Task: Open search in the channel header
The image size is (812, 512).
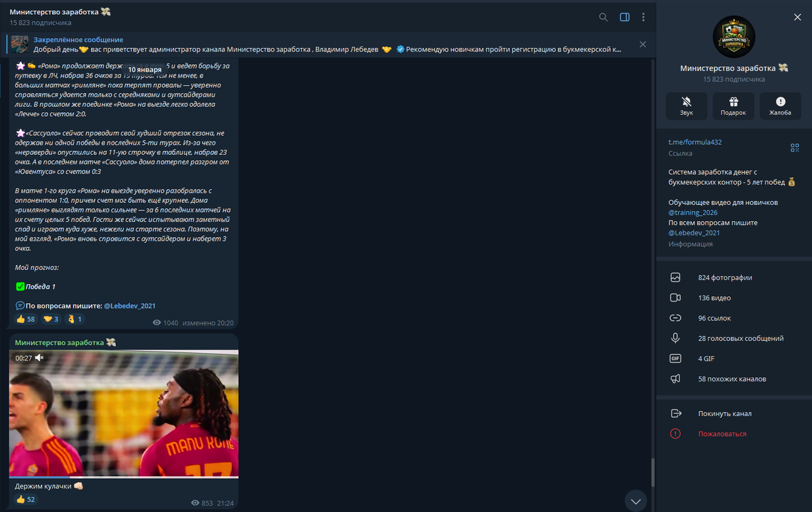Action: (x=603, y=18)
